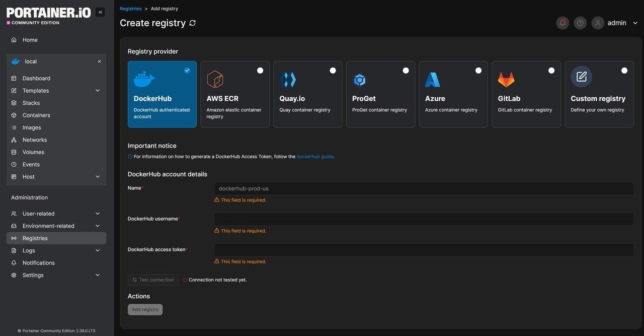Expand the Host submenu chevron
This screenshot has width=644, height=336.
(98, 177)
